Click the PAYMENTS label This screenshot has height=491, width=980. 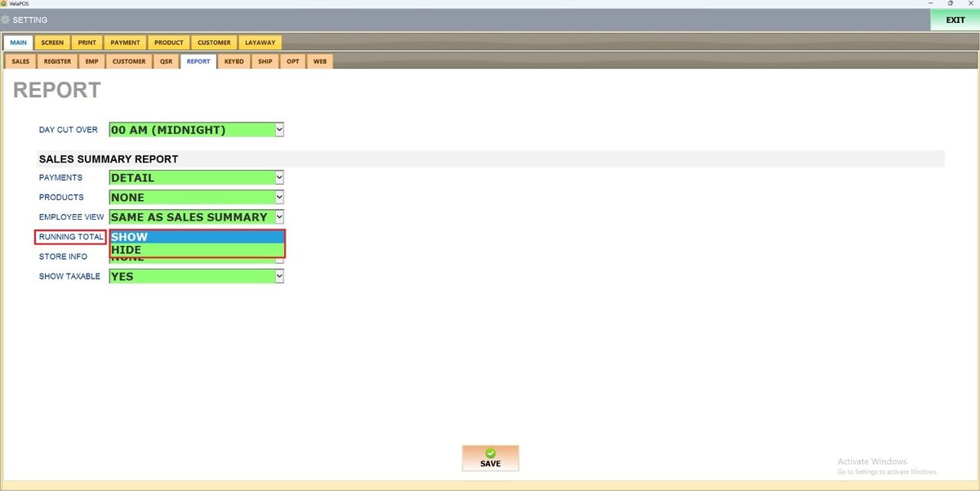click(x=60, y=177)
